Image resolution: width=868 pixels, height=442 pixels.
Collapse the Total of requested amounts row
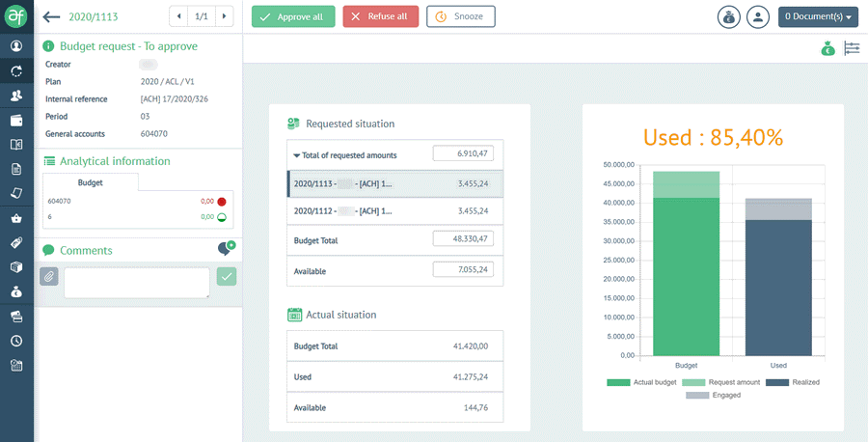coord(297,155)
